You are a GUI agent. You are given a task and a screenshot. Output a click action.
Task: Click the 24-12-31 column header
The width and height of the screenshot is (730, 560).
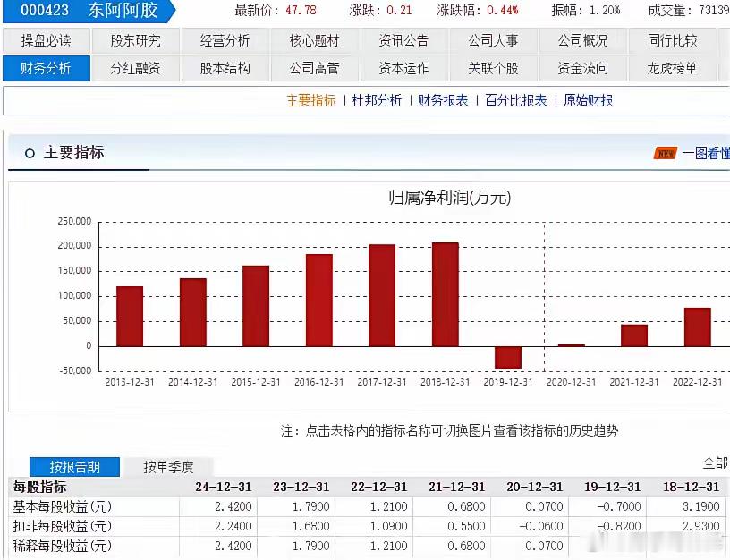(x=224, y=487)
